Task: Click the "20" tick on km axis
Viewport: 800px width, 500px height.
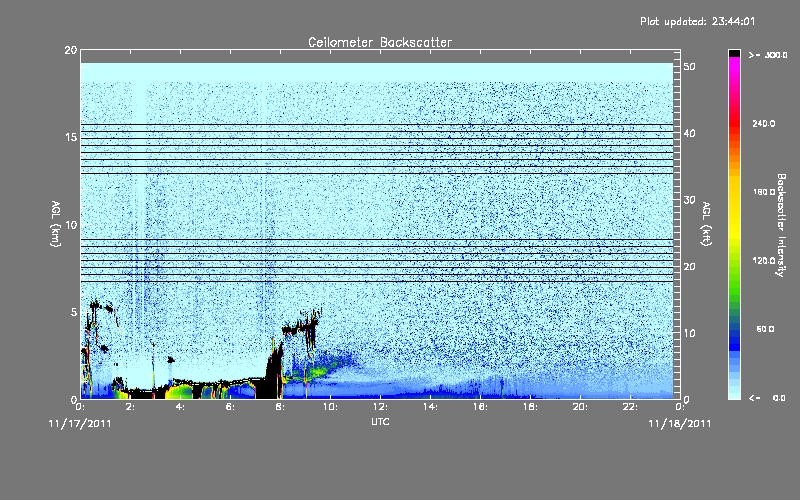Action: pos(71,50)
